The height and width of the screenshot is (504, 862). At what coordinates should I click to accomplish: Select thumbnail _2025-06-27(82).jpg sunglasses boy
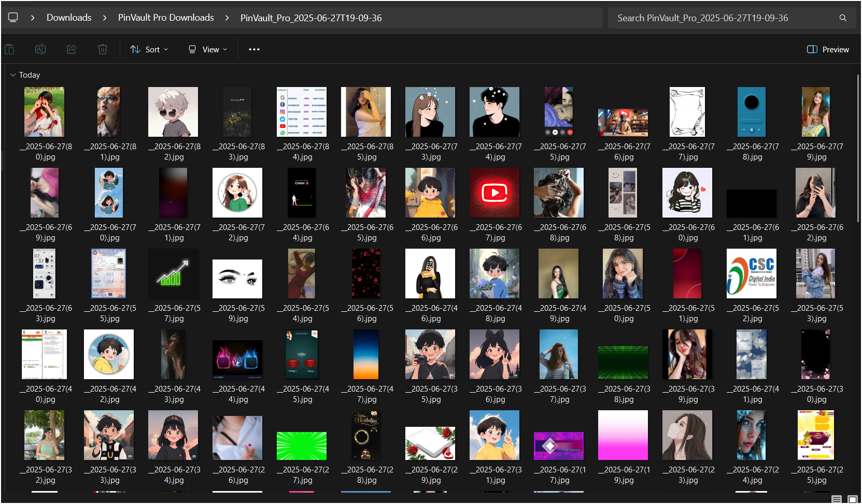coord(173,112)
